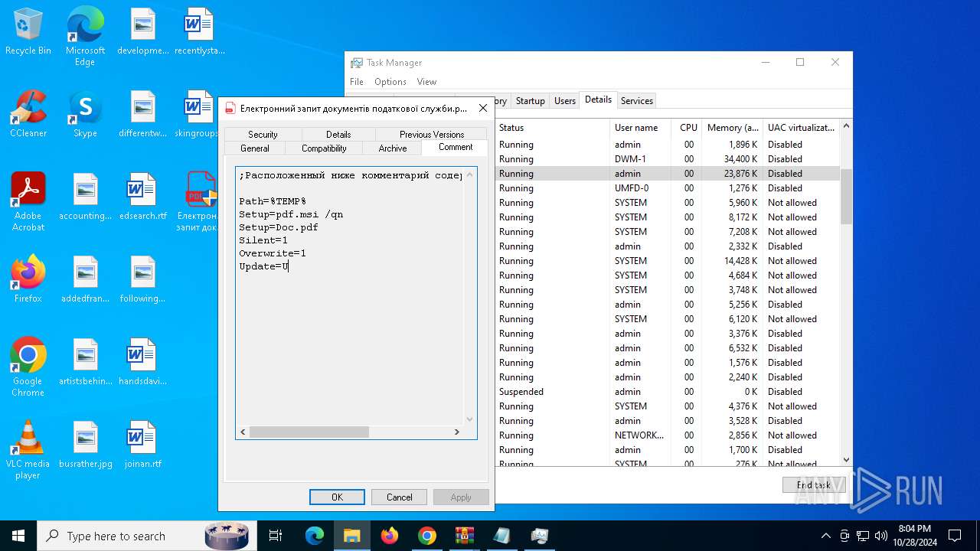Select the busrather.jpg file icon
Image resolution: width=980 pixels, height=551 pixels.
85,445
